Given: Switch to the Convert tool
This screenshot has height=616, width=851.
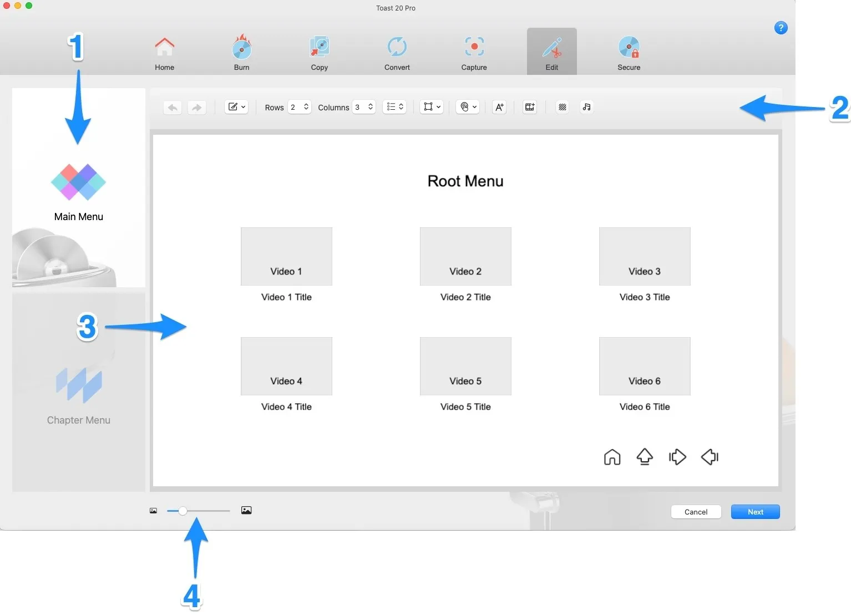Looking at the screenshot, I should click(397, 53).
